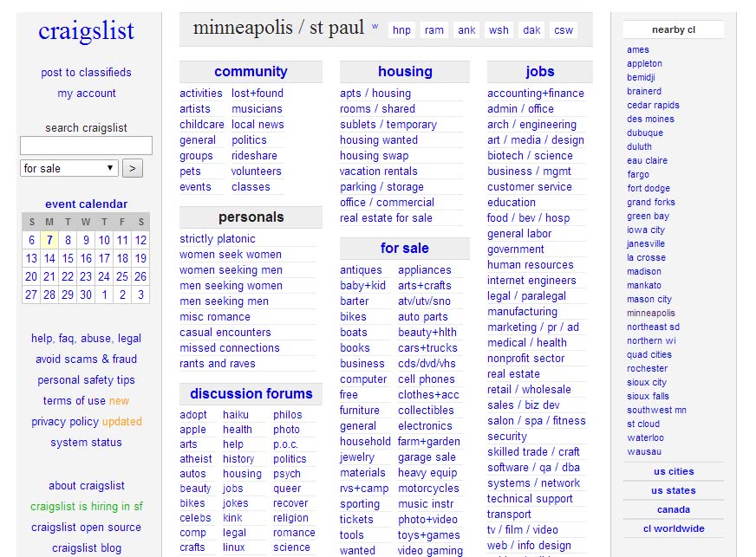The image size is (756, 557).
Task: Select highlighted date 7 in event calendar
Action: pos(49,240)
